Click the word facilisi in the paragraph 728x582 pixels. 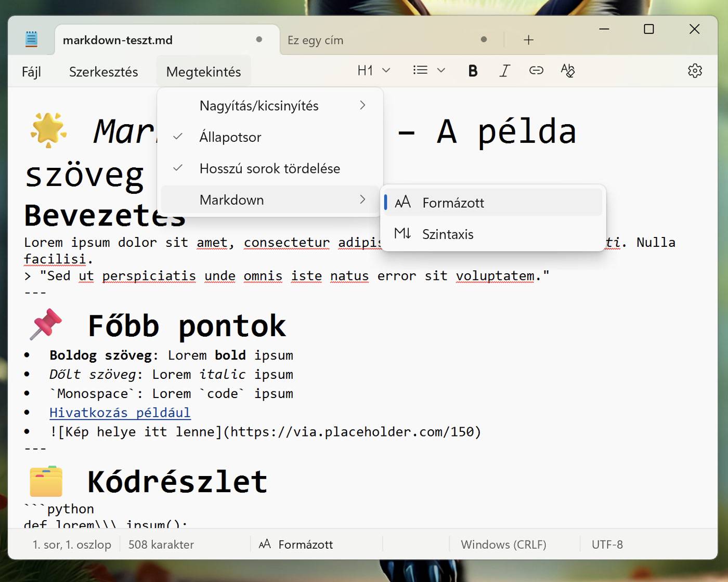(55, 259)
